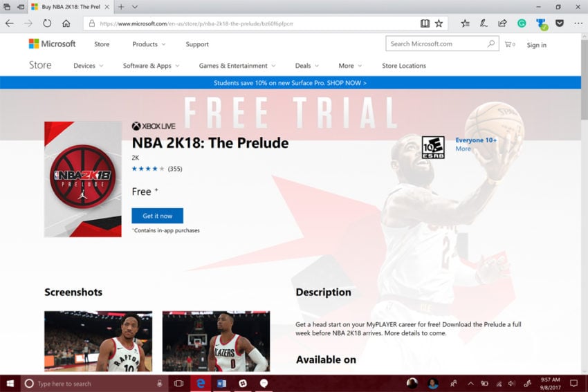Click the Microsoft logo
Image resolution: width=588 pixels, height=392 pixels.
(x=52, y=44)
